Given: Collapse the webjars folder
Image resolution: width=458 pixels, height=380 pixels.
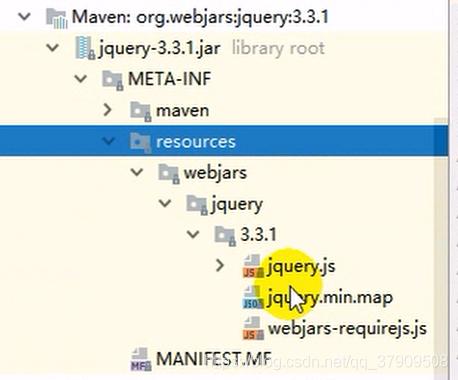Looking at the screenshot, I should point(137,172).
